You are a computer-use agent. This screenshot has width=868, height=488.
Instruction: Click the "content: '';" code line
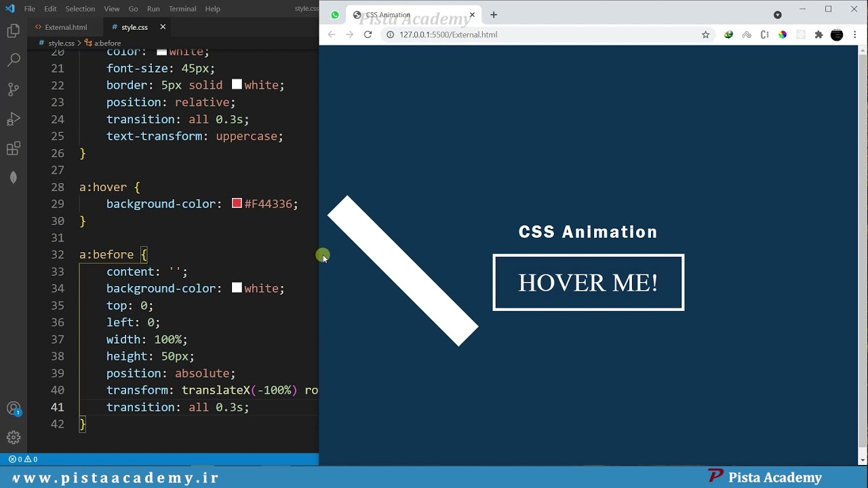pos(147,272)
